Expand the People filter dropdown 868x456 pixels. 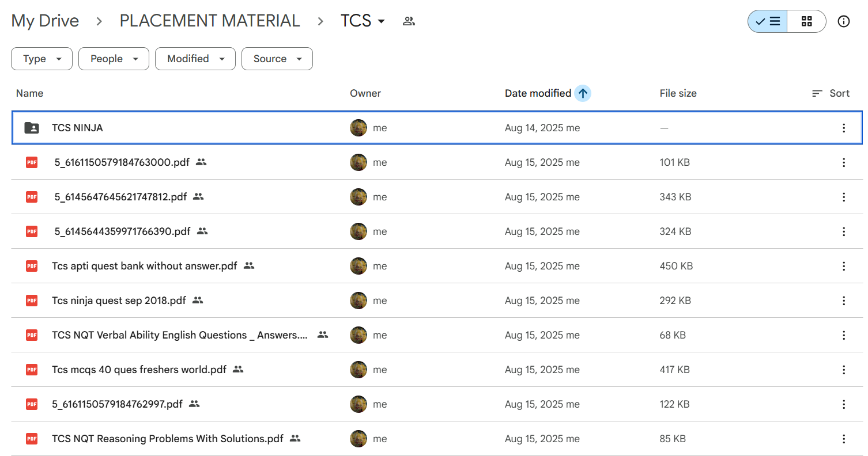point(114,59)
